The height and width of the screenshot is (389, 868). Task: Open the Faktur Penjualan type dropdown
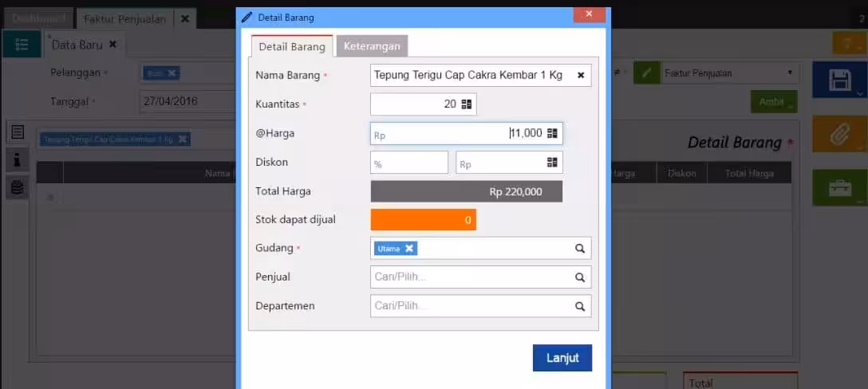729,73
